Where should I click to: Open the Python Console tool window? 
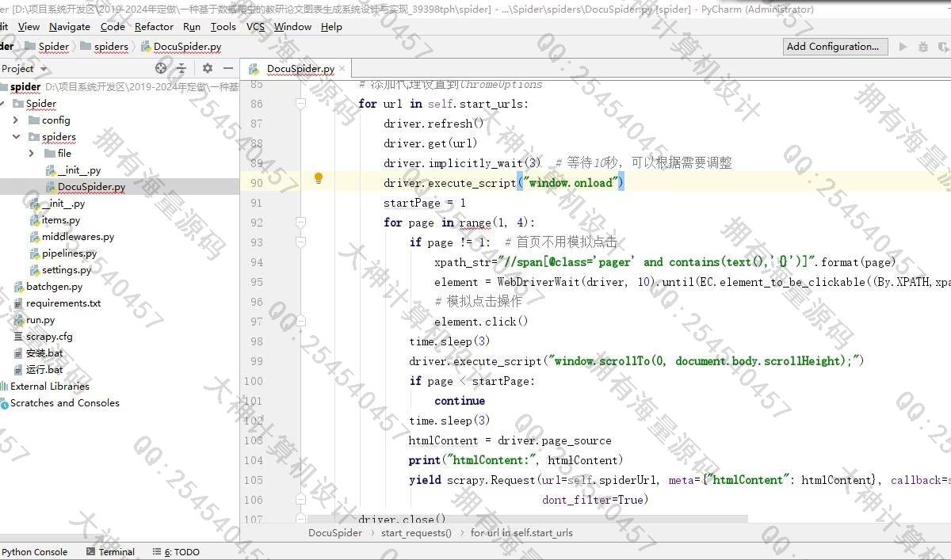point(34,552)
